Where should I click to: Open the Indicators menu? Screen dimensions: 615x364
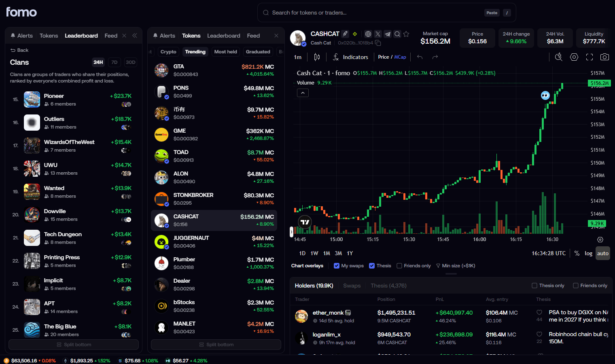(x=350, y=57)
